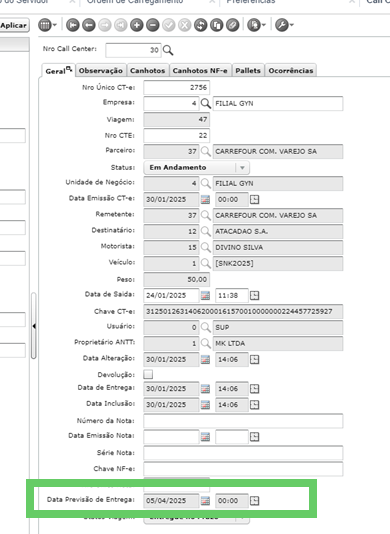Open calendar for Data Emissão Nota

(x=205, y=437)
